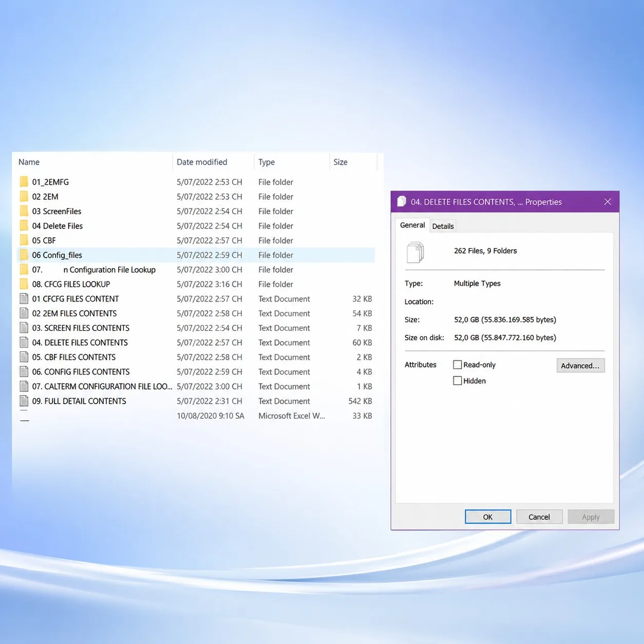
Task: Click the multiple files icon in Properties
Action: point(415,252)
